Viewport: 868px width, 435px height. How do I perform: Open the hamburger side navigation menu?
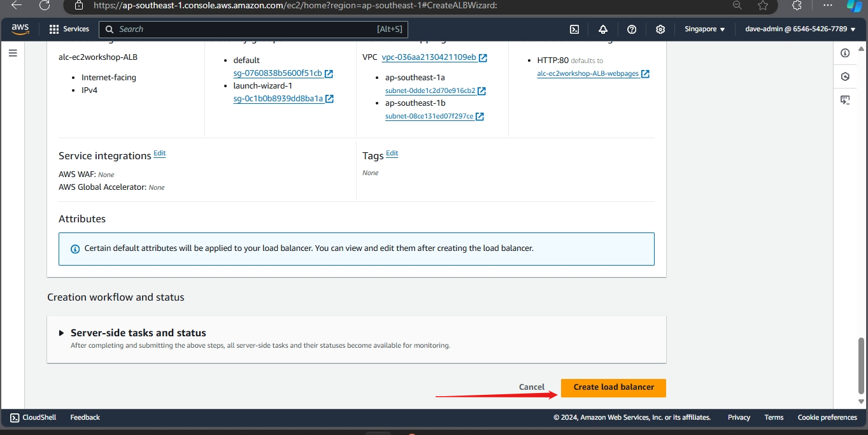point(13,53)
